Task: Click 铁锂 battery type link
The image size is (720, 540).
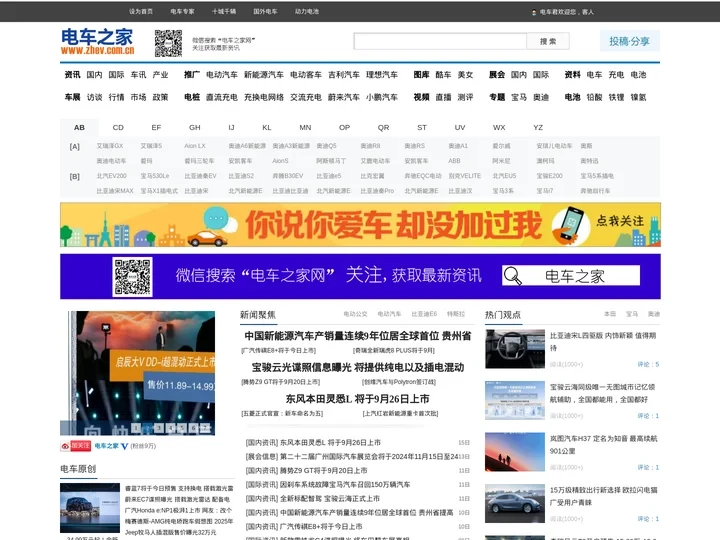Action: (616, 97)
